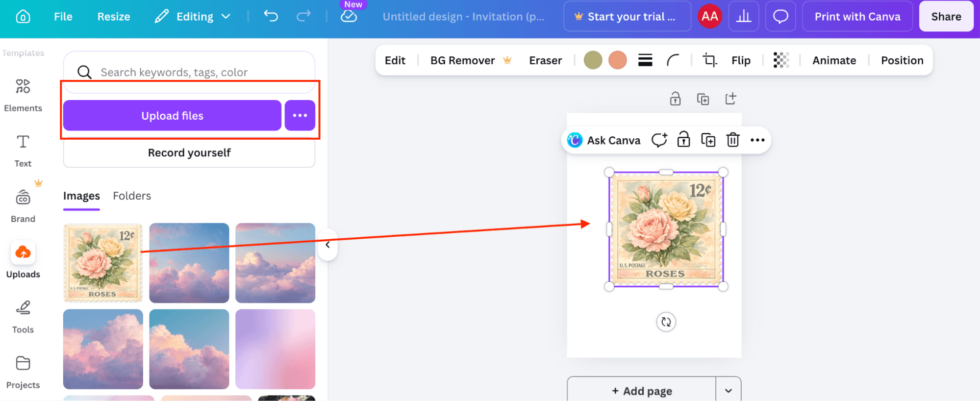
Task: Click the rotate handle below stamp
Action: click(x=666, y=322)
